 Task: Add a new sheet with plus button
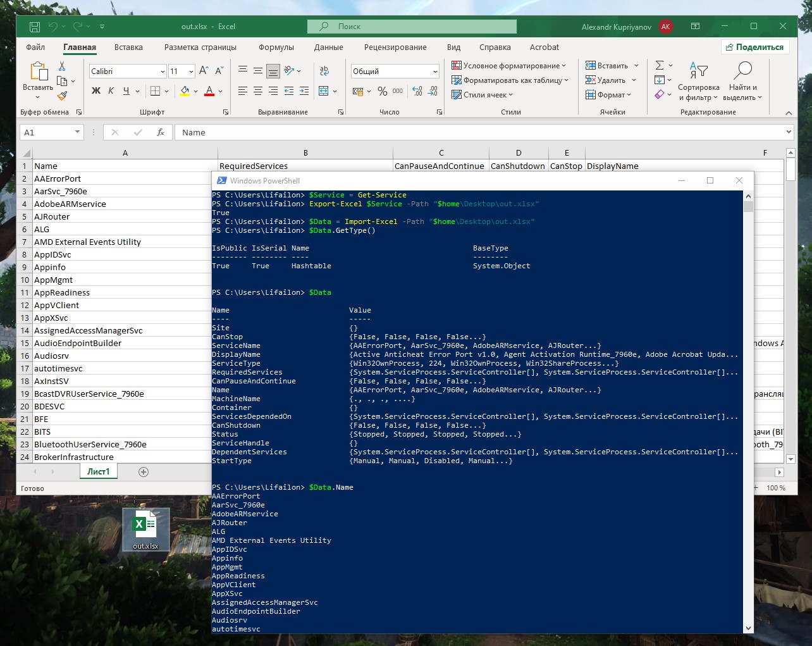pyautogui.click(x=144, y=472)
